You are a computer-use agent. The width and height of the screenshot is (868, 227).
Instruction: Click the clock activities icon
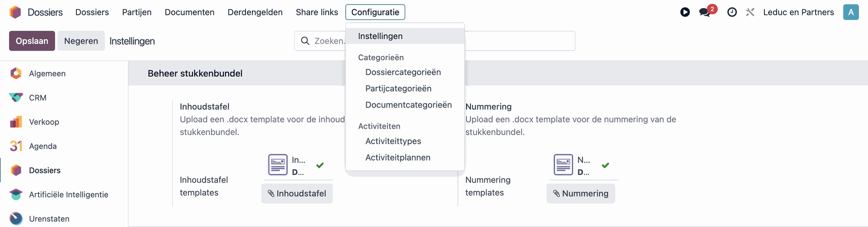click(x=732, y=12)
